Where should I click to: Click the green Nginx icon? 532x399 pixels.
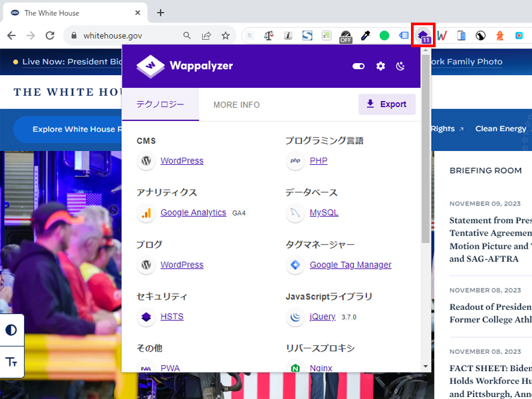click(295, 368)
